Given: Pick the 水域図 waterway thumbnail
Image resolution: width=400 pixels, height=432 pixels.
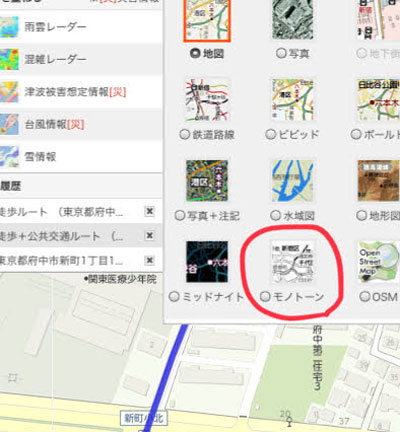Looking at the screenshot, I should pos(293,181).
